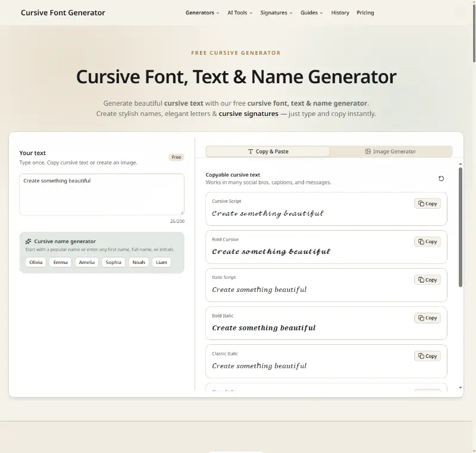Screen dimensions: 476x453
Task: Copy the Classic Italic text
Action: click(x=427, y=356)
